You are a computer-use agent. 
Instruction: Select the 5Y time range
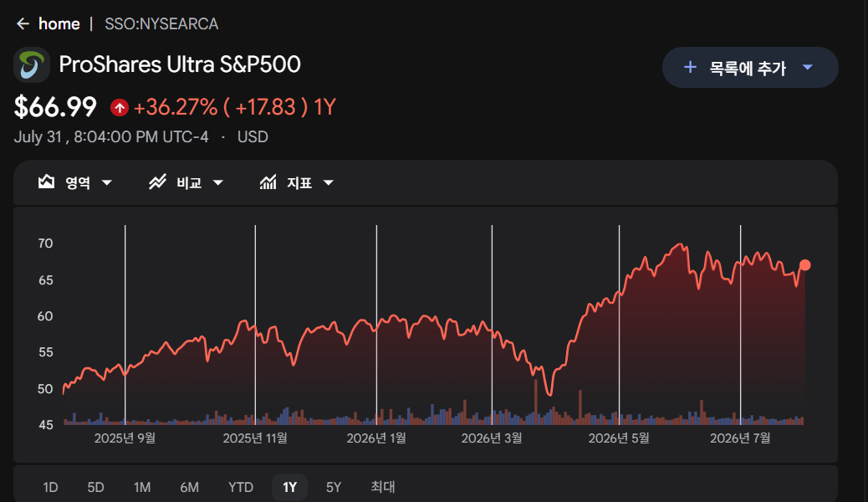(334, 487)
